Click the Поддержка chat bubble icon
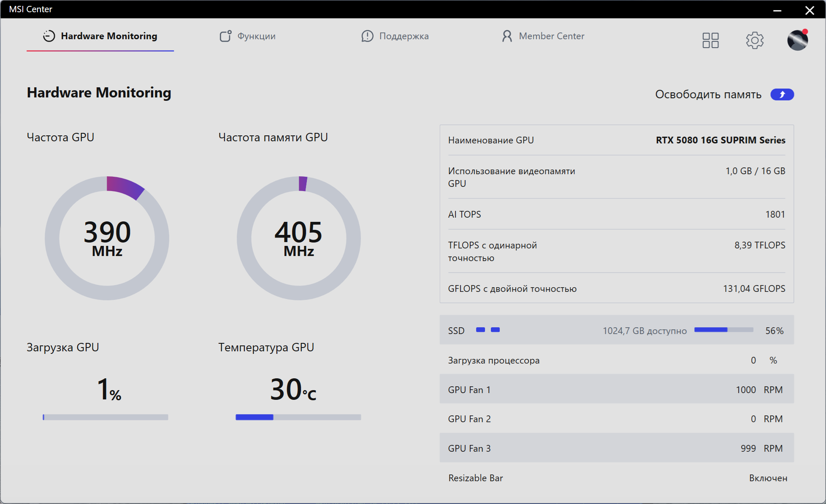The height and width of the screenshot is (504, 826). [367, 36]
